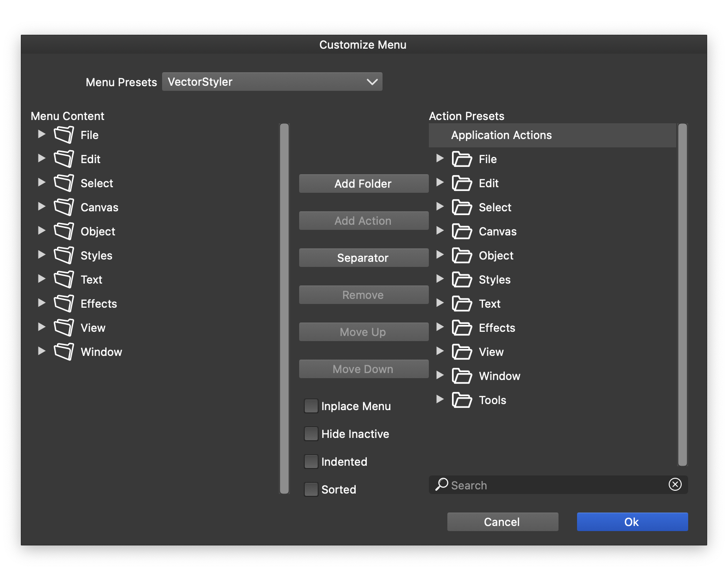Enable the Inplace Menu checkbox
The width and height of the screenshot is (728, 570).
tap(311, 406)
